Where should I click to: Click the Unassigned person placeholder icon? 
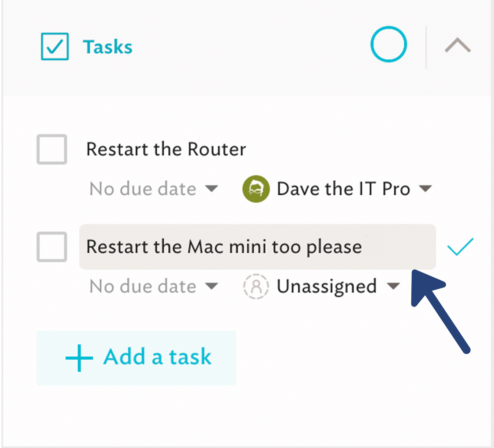pyautogui.click(x=256, y=286)
